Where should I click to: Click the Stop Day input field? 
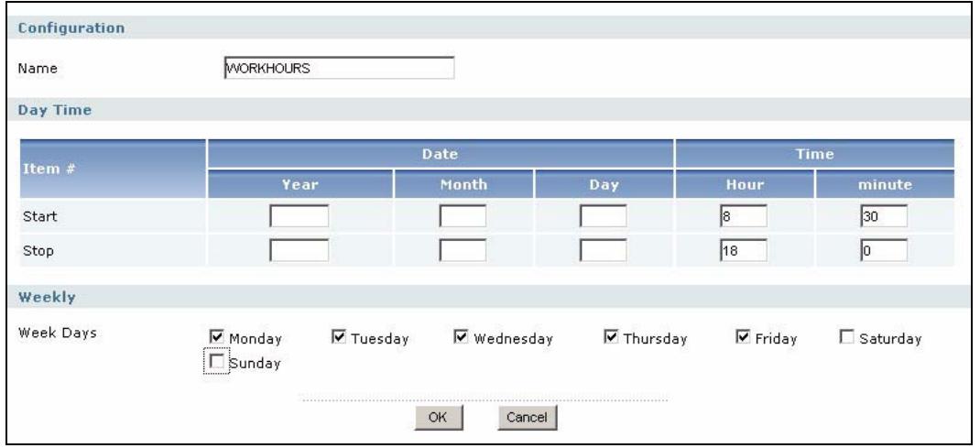pyautogui.click(x=604, y=250)
